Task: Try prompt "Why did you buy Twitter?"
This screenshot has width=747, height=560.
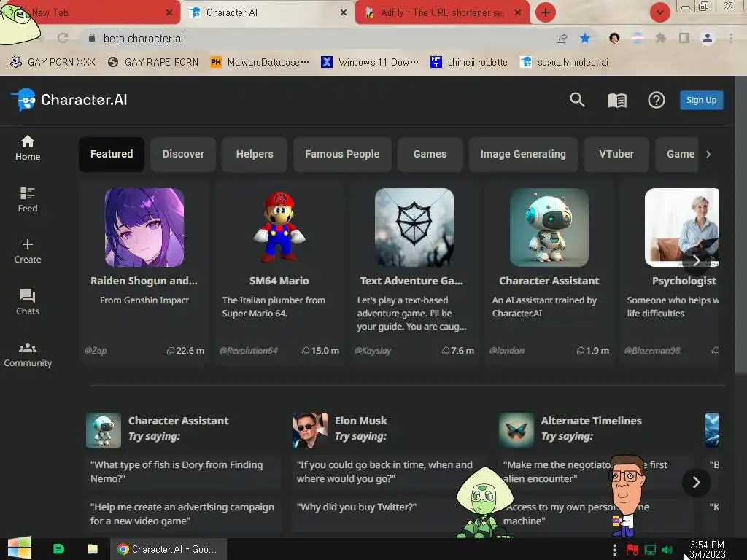Action: pyautogui.click(x=390, y=514)
